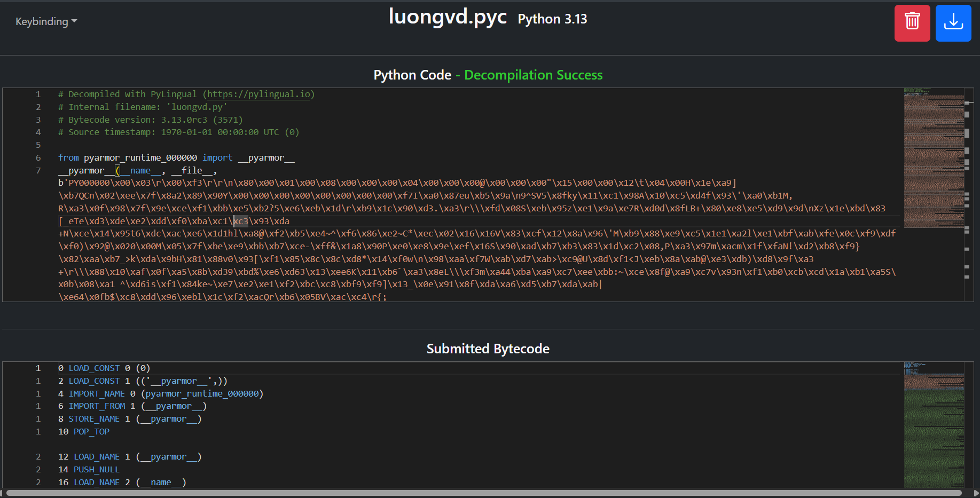The image size is (980, 498).
Task: Click the 'Decompilation Success' status text
Action: click(x=533, y=75)
